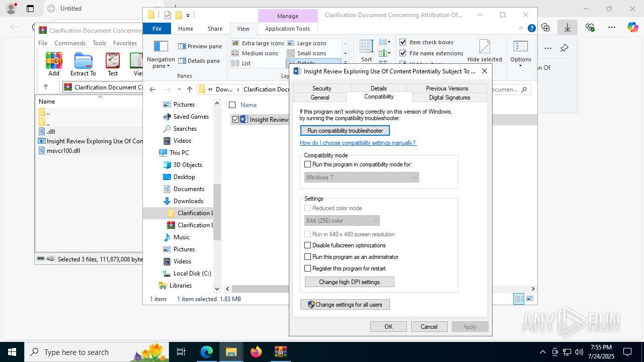The width and height of the screenshot is (644, 362).
Task: Click OK in properties dialog
Action: [388, 327]
